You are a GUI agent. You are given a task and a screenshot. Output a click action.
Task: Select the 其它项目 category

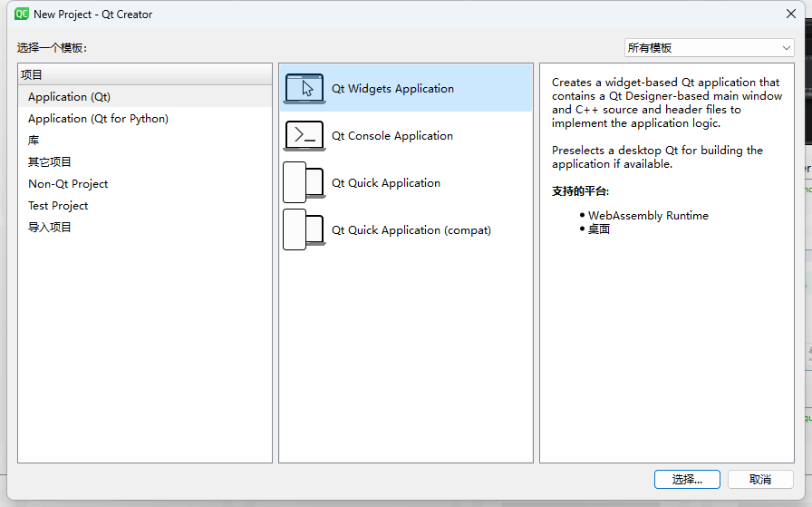tap(144, 162)
